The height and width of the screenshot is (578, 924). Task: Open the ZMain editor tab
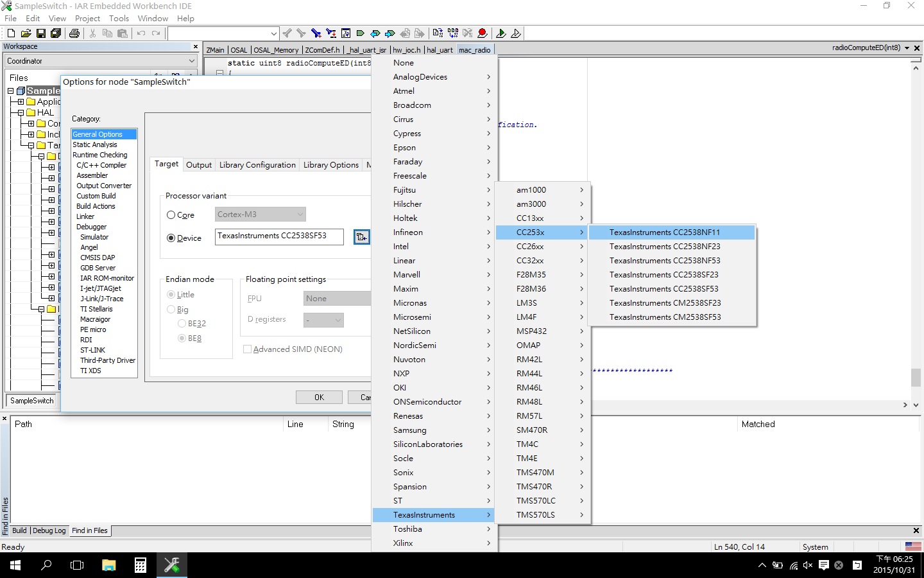coord(216,49)
